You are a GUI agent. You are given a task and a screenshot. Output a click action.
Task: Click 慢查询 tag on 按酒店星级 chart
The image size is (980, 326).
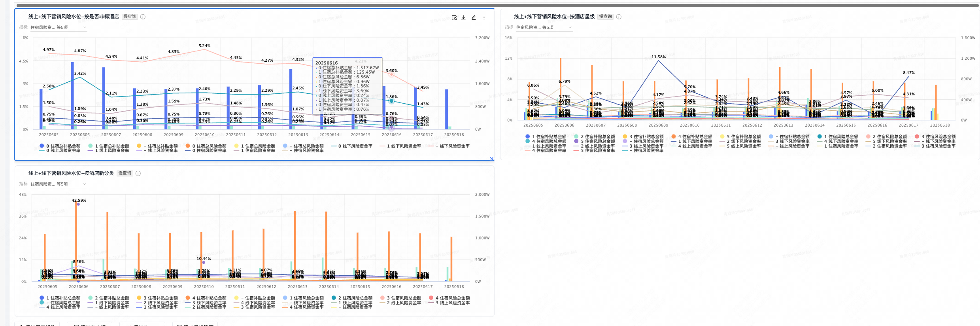tap(605, 17)
